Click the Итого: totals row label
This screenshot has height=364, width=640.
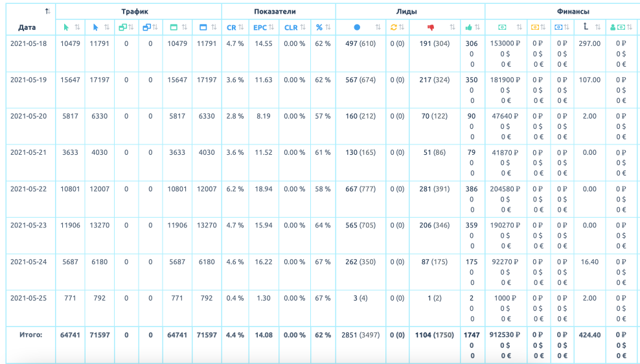[x=31, y=335]
